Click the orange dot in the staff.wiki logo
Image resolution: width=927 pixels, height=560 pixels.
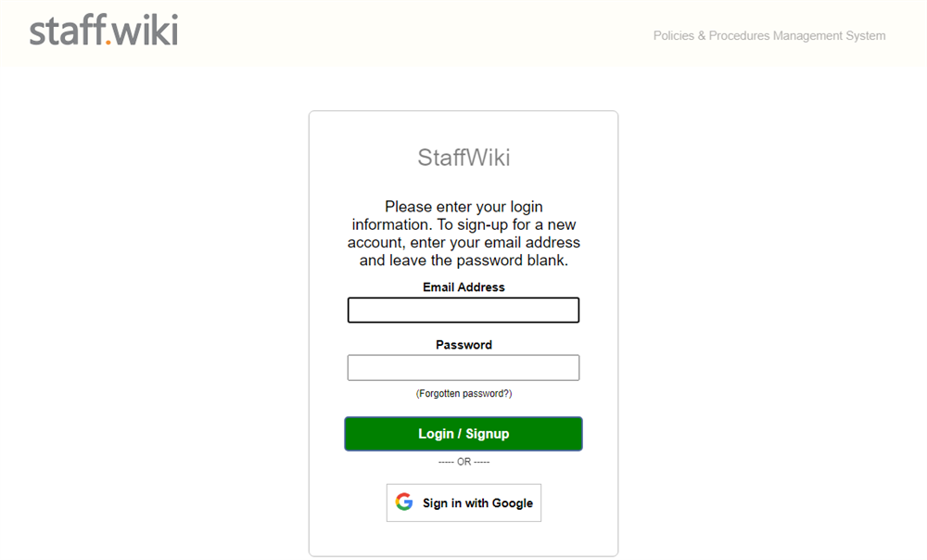pyautogui.click(x=108, y=42)
